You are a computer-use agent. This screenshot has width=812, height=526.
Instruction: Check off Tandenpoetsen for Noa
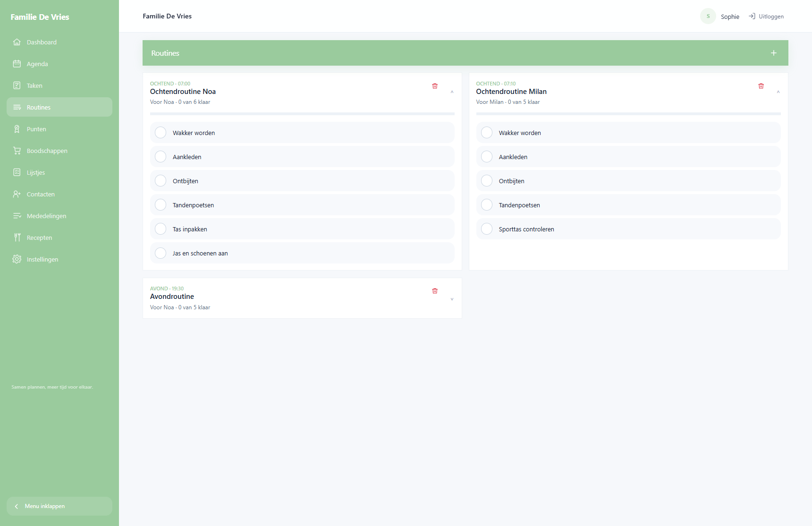click(161, 205)
